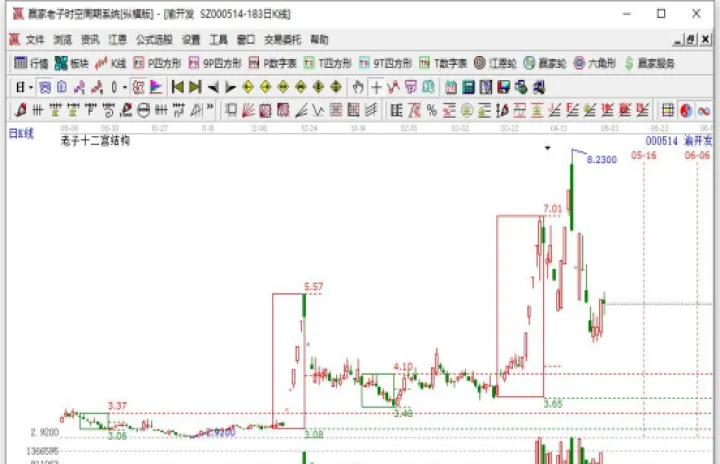Launch the 赢家轮 wheel tool
The width and height of the screenshot is (720, 464).
tap(545, 63)
